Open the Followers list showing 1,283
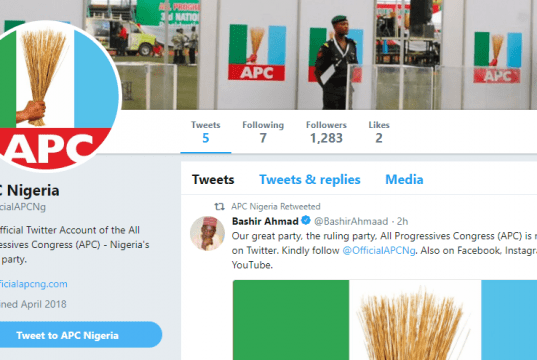This screenshot has width=537, height=360. [326, 132]
